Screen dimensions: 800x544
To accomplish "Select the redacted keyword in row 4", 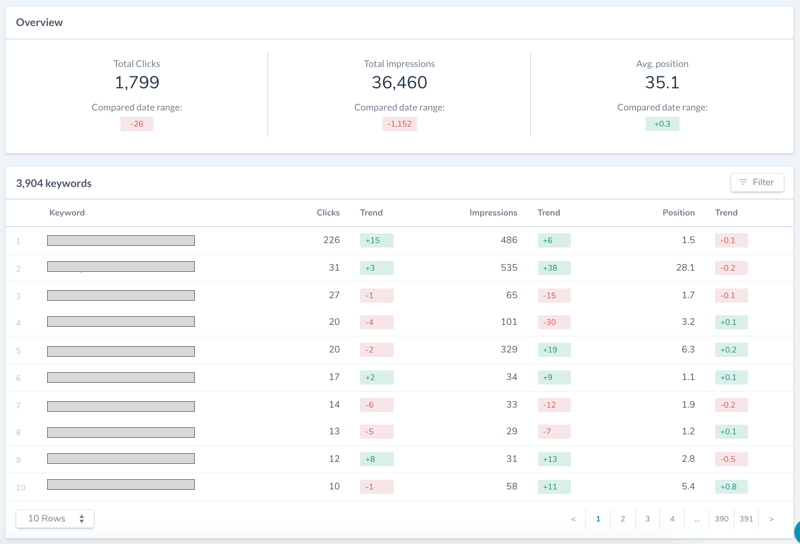I will 121,322.
